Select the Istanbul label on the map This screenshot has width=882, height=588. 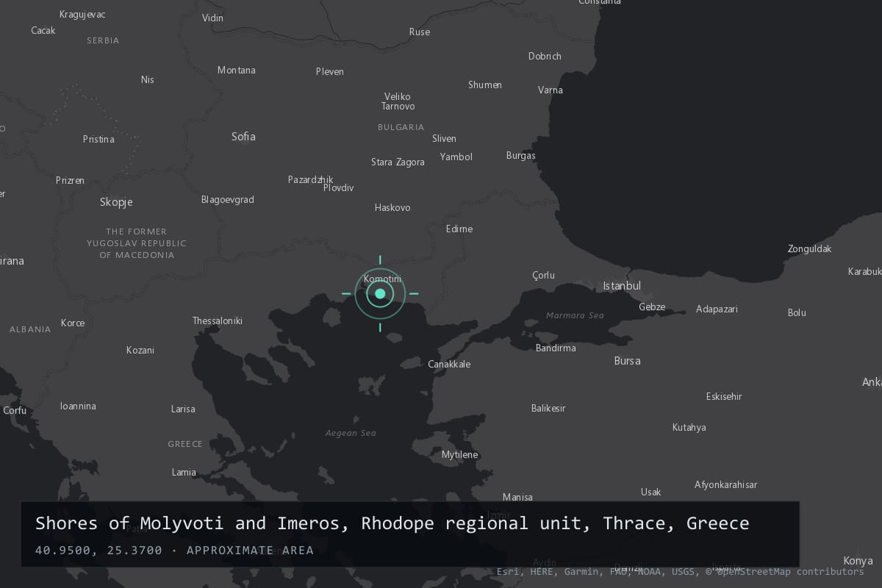click(x=622, y=286)
